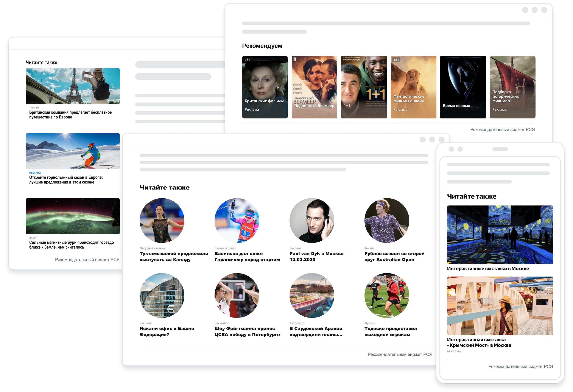Choose the 1+1 film poster

[364, 87]
